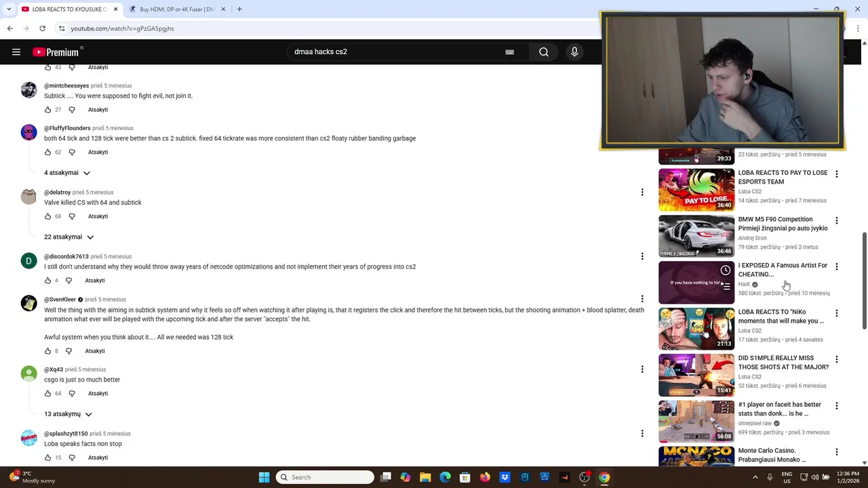
Task: Dislike the @FluffyFlounders comment
Action: (72, 152)
